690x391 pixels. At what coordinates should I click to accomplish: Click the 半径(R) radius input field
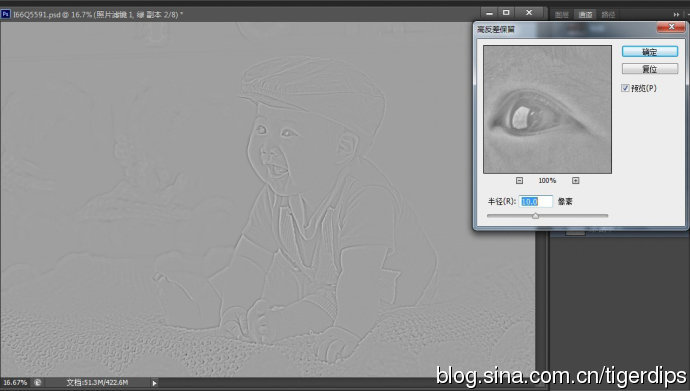[536, 201]
